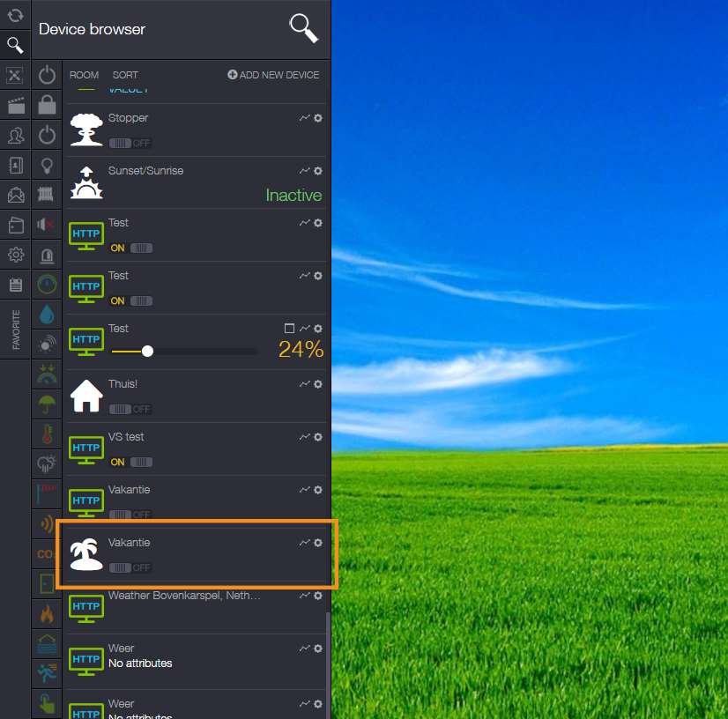Open gear for Weather Bovenkarspel device
The image size is (728, 719).
pyautogui.click(x=318, y=596)
